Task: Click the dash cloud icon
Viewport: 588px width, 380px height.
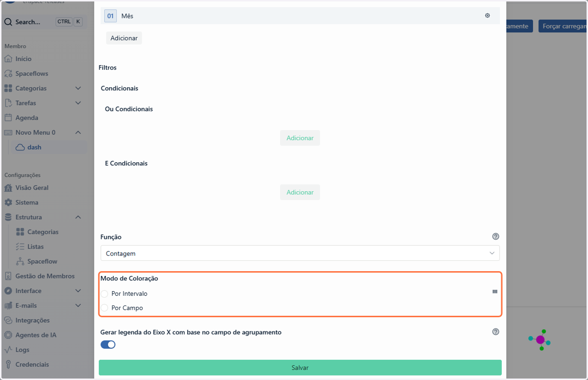Action: 20,147
